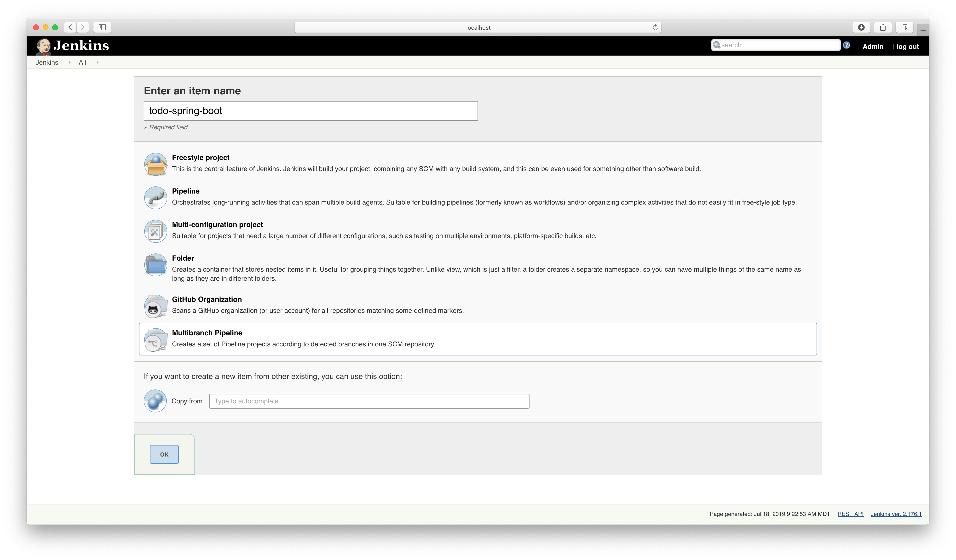Click the blue Folder icon
This screenshot has width=956, height=560.
click(155, 265)
